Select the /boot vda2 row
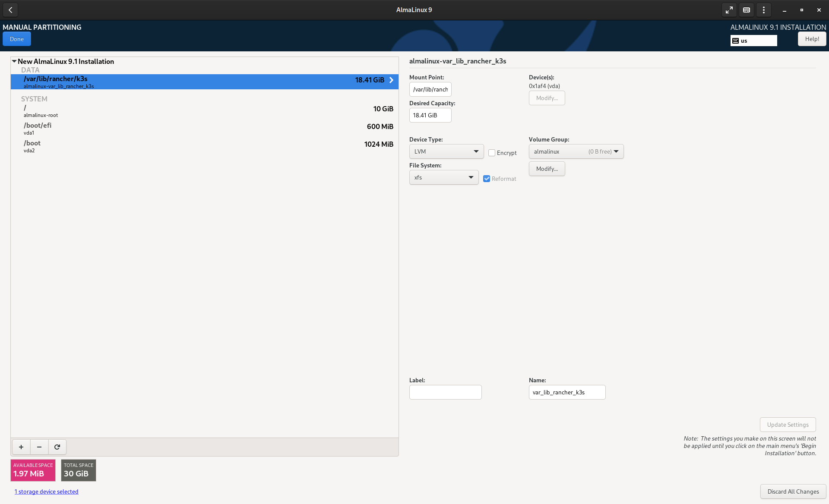 [205, 146]
